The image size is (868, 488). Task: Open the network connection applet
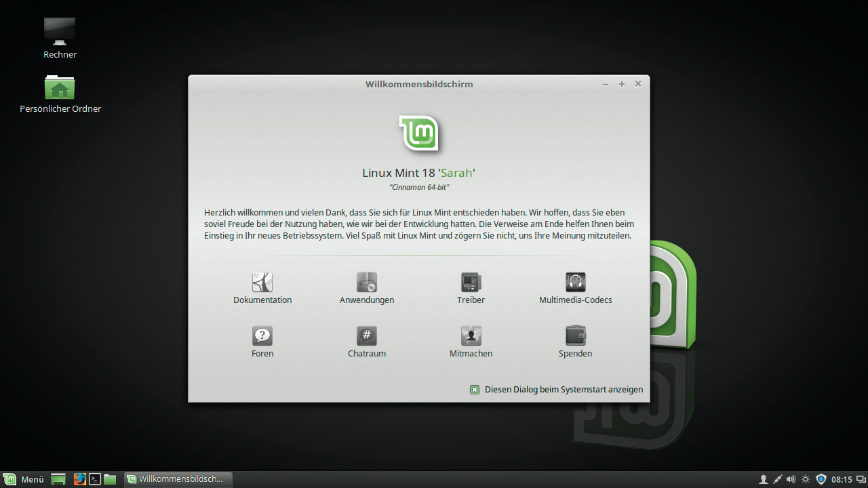click(777, 479)
